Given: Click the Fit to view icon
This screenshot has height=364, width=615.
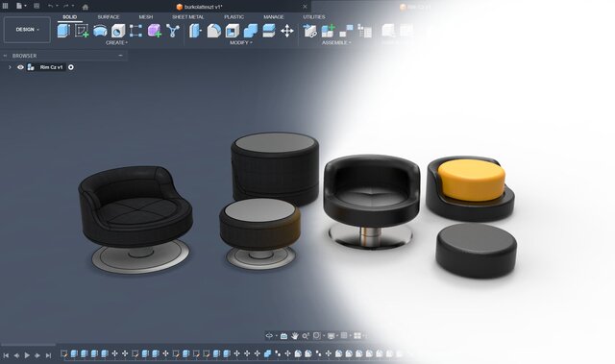Looking at the screenshot, I should [x=316, y=336].
